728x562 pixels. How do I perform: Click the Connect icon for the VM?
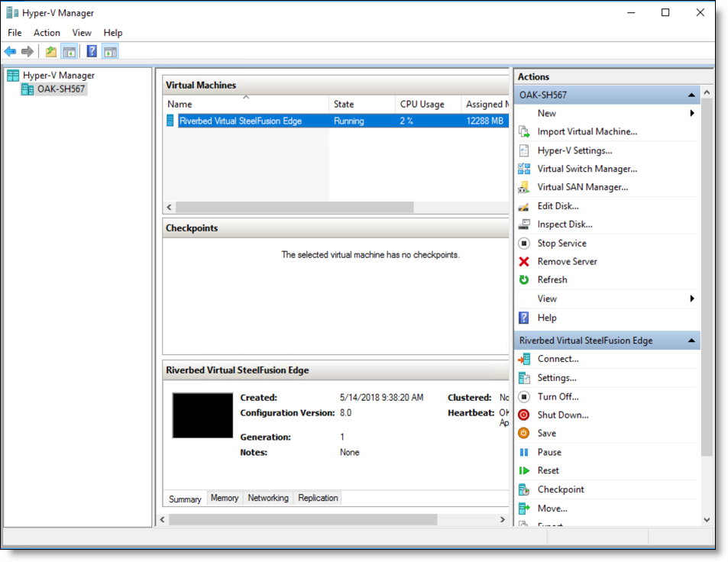pyautogui.click(x=524, y=359)
